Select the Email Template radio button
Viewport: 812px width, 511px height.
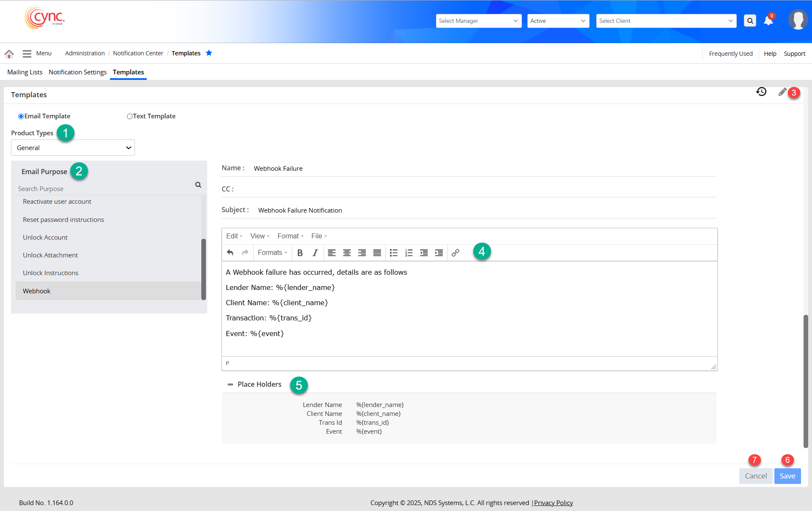coord(21,116)
